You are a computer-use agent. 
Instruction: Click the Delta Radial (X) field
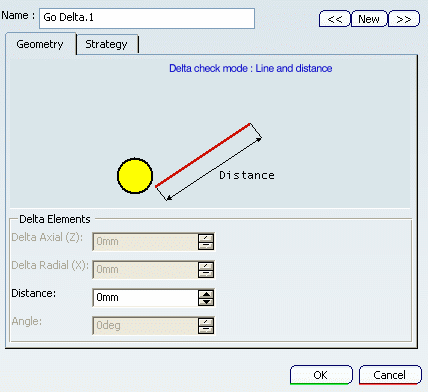tap(145, 269)
